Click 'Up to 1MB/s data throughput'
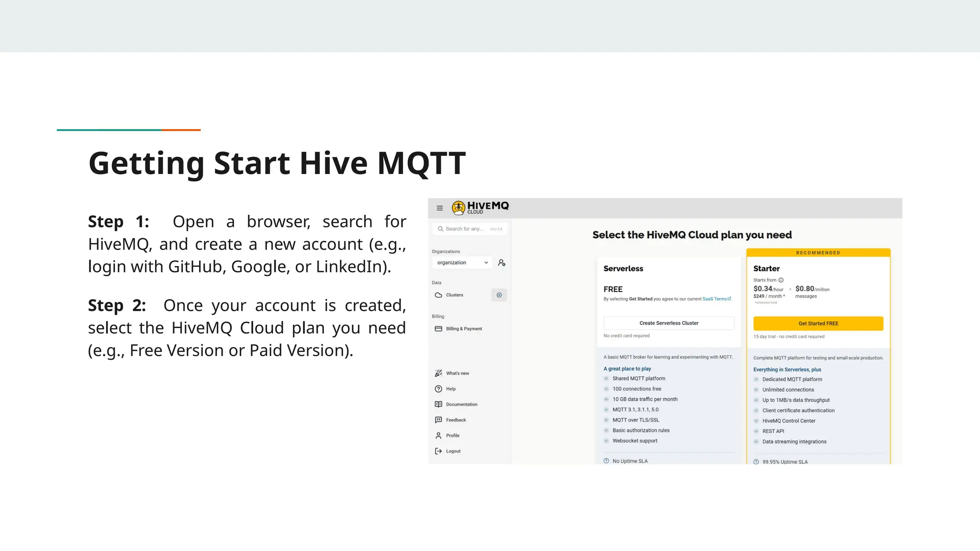This screenshot has height=551, width=980. click(796, 400)
